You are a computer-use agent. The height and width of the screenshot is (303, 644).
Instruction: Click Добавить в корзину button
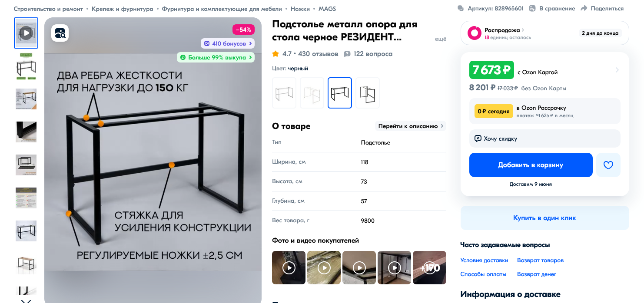click(531, 165)
